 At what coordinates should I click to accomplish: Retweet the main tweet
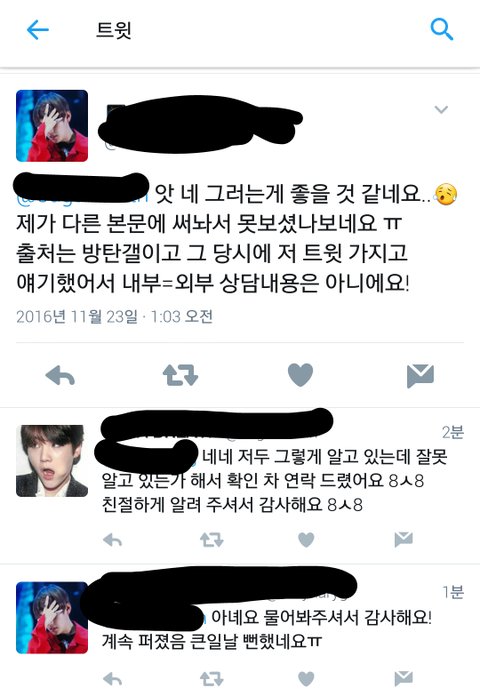[180, 375]
